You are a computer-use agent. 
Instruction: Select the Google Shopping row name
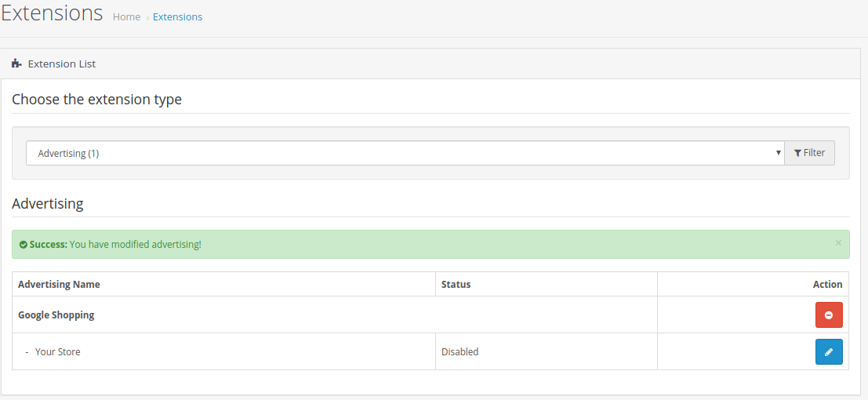point(56,315)
